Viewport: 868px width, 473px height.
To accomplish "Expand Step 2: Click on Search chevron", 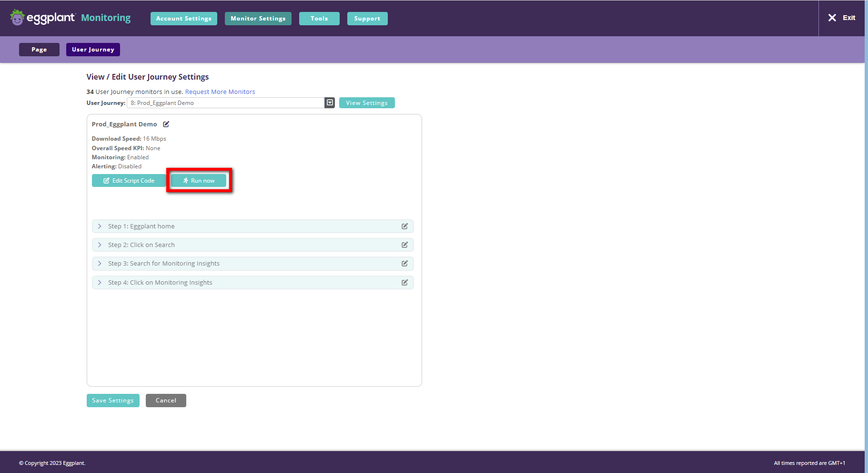I will coord(100,245).
